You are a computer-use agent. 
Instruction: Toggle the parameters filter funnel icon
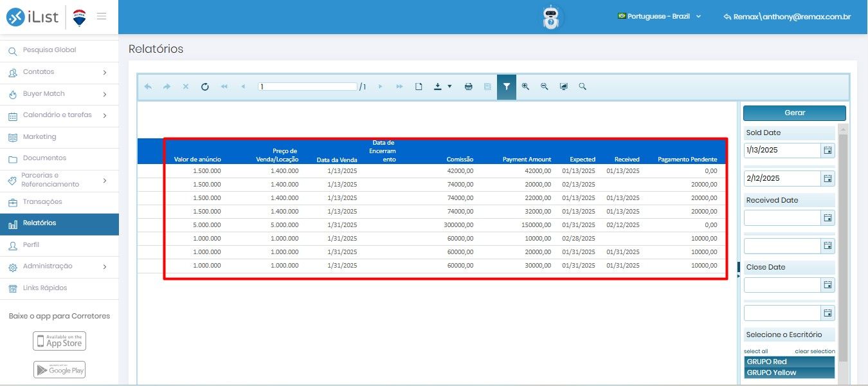[x=507, y=87]
